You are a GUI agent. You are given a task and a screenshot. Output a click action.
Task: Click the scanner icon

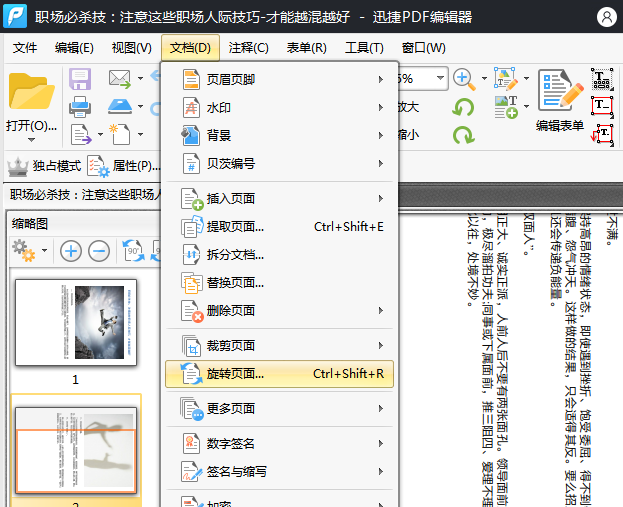[120, 106]
